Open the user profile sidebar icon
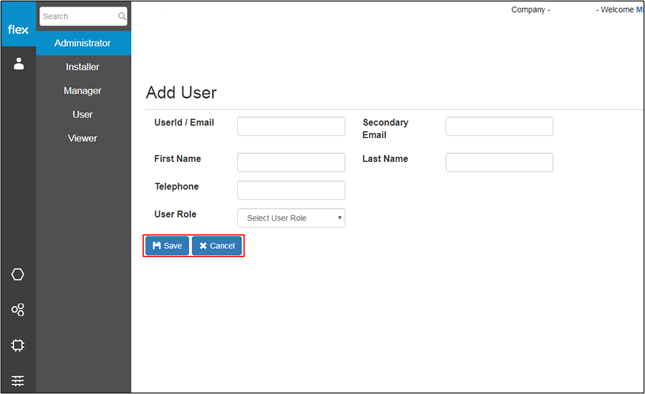The image size is (645, 394). pos(19,64)
